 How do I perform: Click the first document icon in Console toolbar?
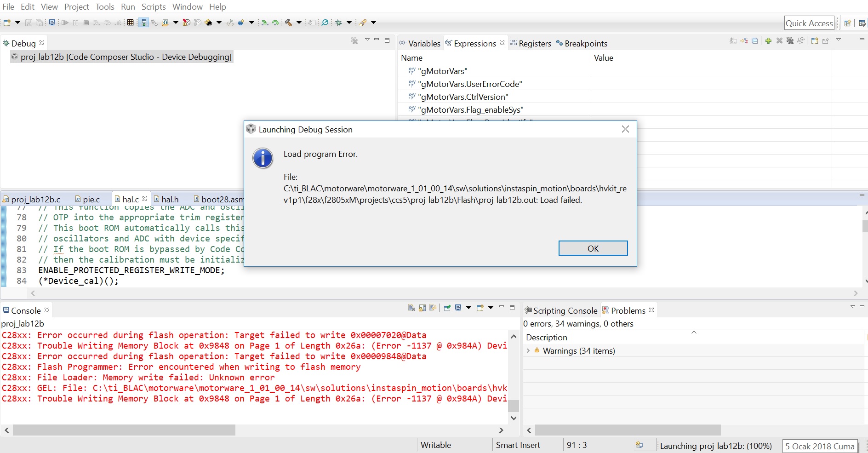[411, 308]
